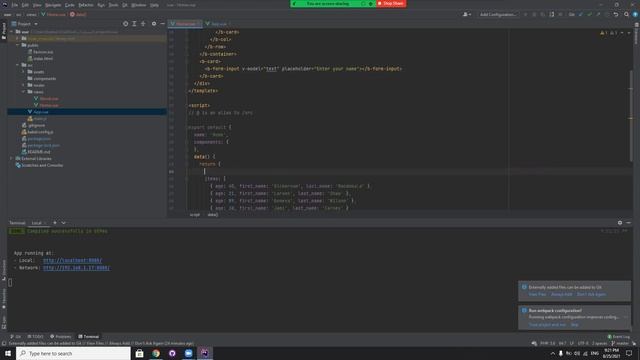The width and height of the screenshot is (640, 360).
Task: Open the Network URL in terminal
Action: coord(76,268)
